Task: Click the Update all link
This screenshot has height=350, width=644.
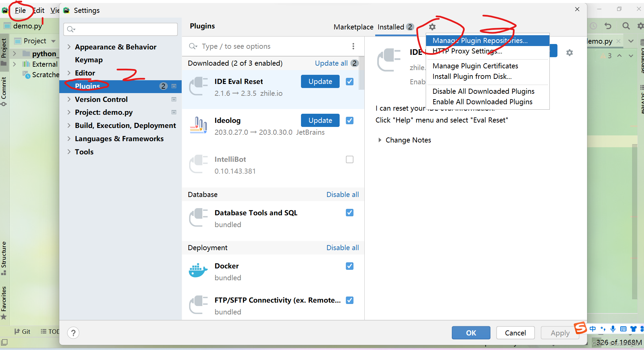Action: coord(331,63)
